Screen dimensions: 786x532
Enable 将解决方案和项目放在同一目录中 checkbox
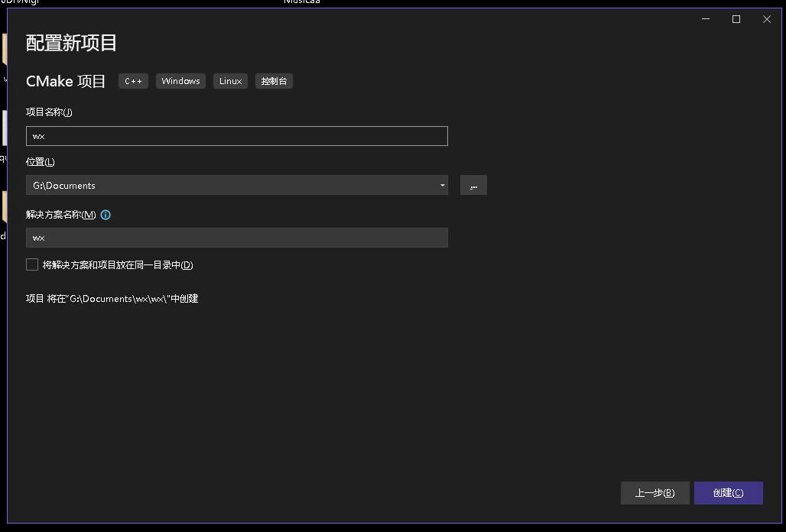32,264
